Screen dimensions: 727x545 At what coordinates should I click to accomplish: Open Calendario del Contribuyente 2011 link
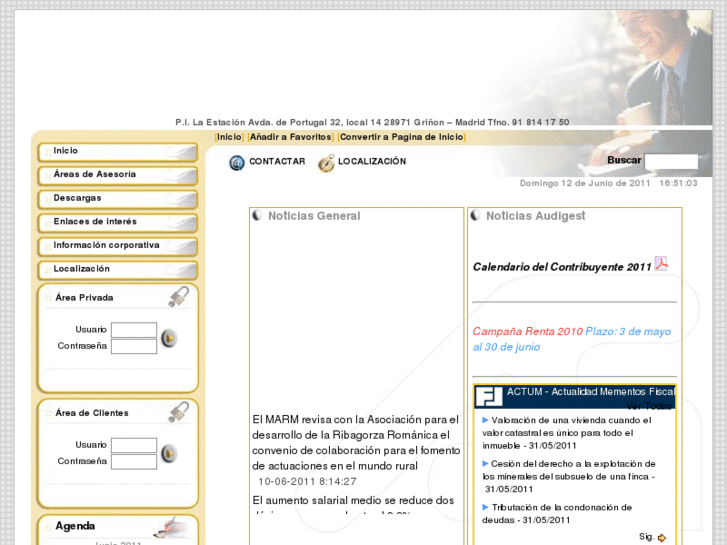562,267
